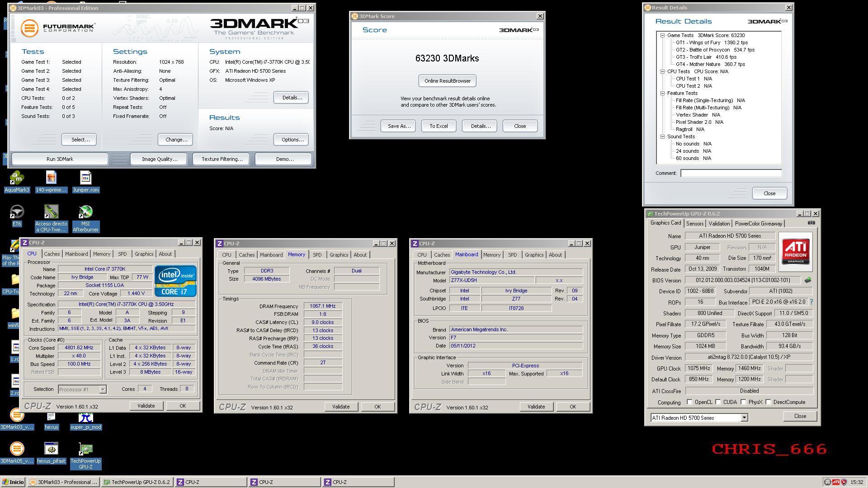The width and height of the screenshot is (868, 488).
Task: Open the 3DMark05 installer desktop icon
Action: (17, 452)
